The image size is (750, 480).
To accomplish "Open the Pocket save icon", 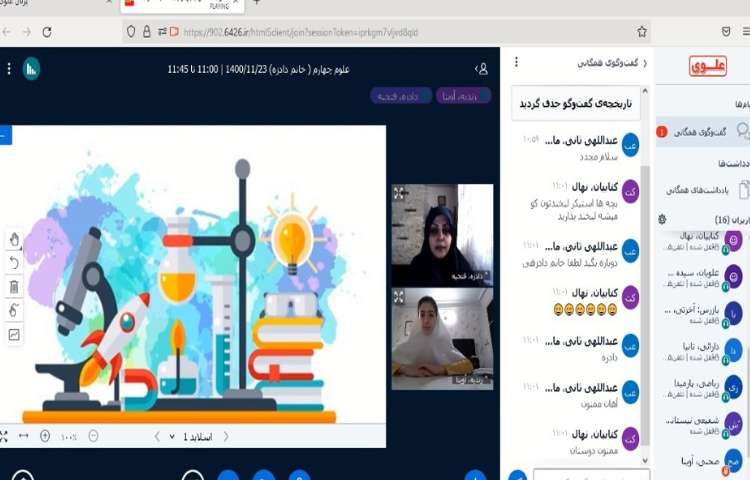I will click(726, 32).
